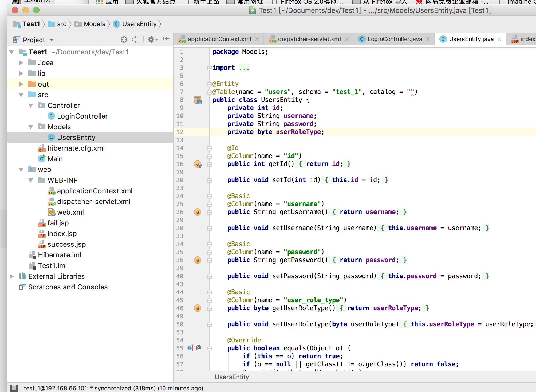
Task: Click the tool windows toggle icon in status bar
Action: tap(14, 388)
